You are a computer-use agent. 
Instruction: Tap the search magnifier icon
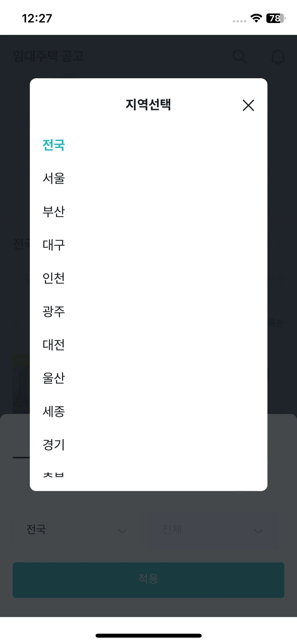[x=240, y=57]
